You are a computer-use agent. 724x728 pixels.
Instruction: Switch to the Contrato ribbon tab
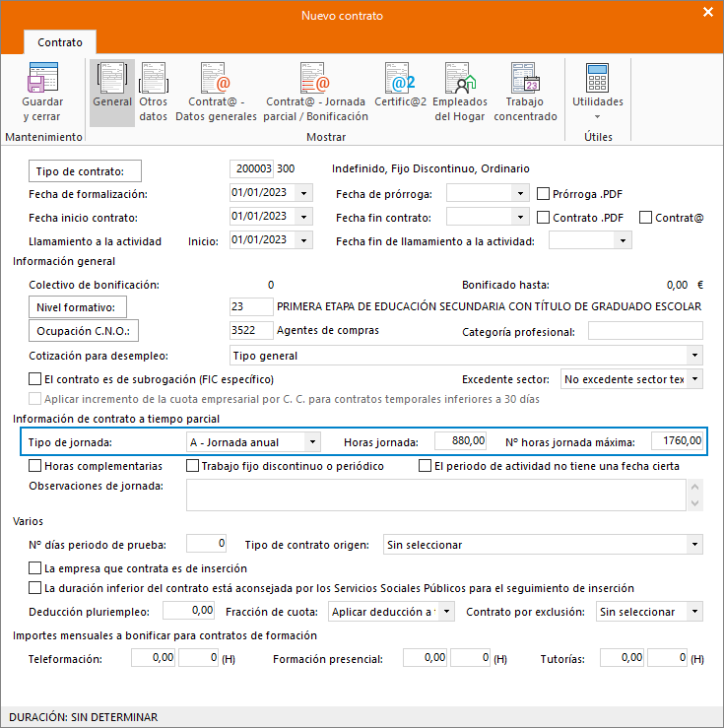tap(60, 42)
